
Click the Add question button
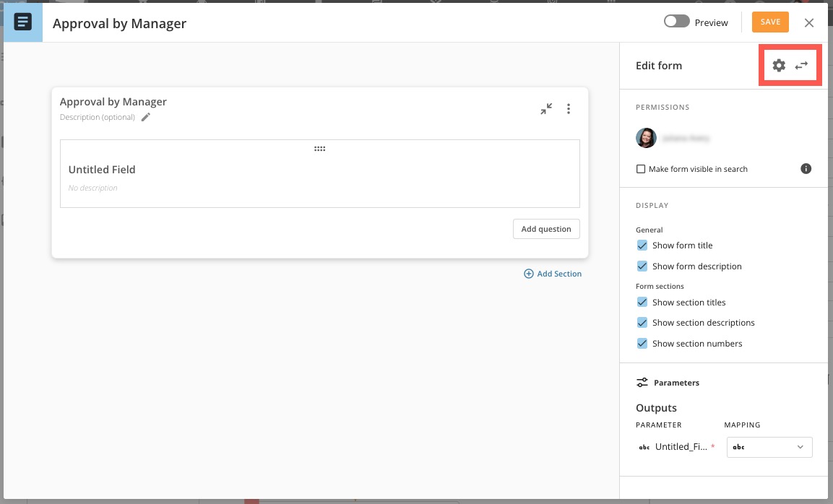point(546,229)
